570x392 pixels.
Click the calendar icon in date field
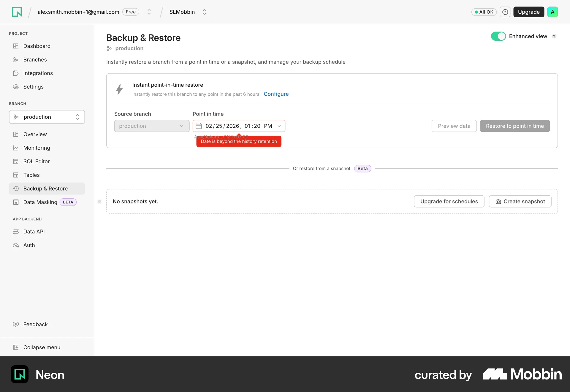coord(199,126)
